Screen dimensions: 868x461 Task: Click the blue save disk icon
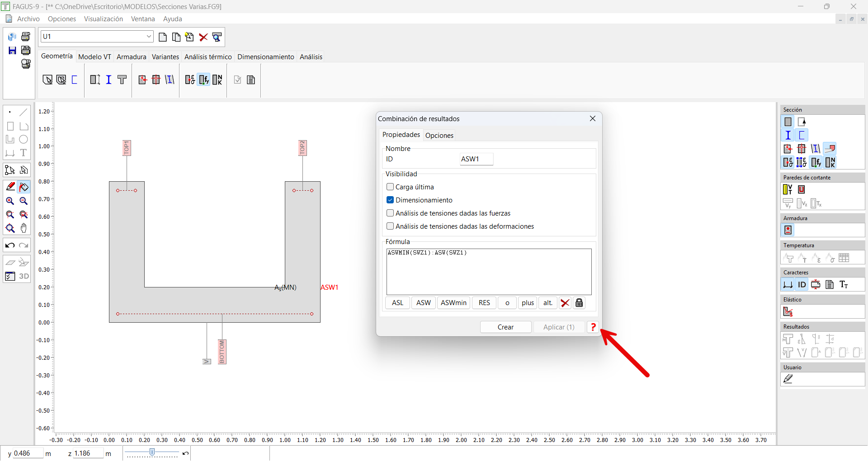pos(12,50)
